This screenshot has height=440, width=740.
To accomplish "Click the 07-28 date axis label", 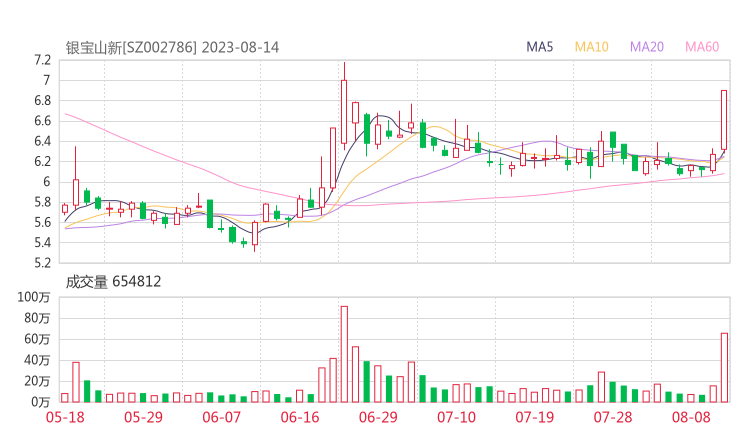I will tap(613, 417).
